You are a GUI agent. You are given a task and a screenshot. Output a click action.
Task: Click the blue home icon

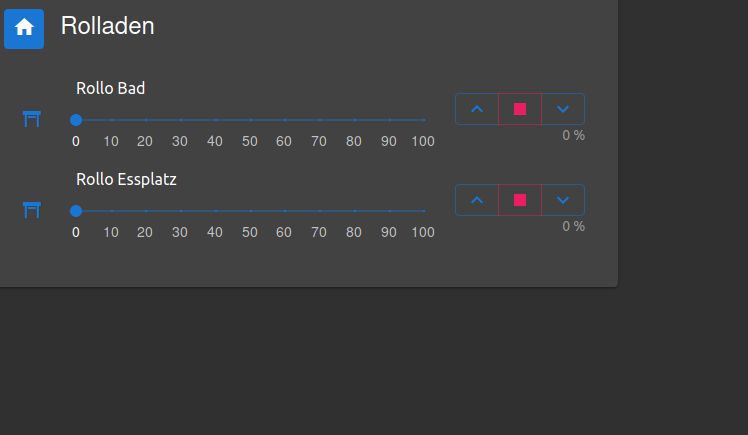(x=24, y=29)
